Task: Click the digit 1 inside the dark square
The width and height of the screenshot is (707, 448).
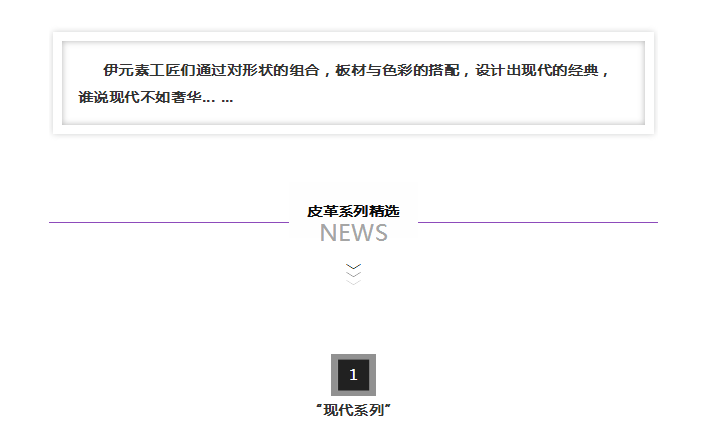Action: pos(353,375)
